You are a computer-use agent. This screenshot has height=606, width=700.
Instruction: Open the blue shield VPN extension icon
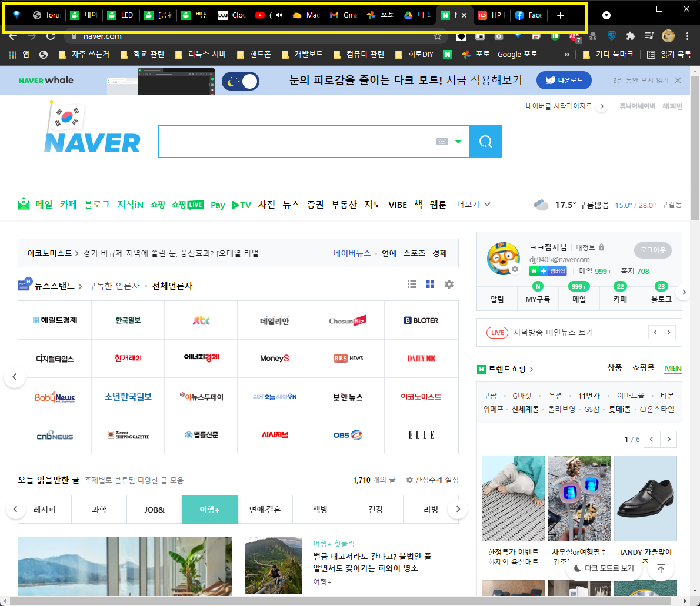click(x=612, y=36)
